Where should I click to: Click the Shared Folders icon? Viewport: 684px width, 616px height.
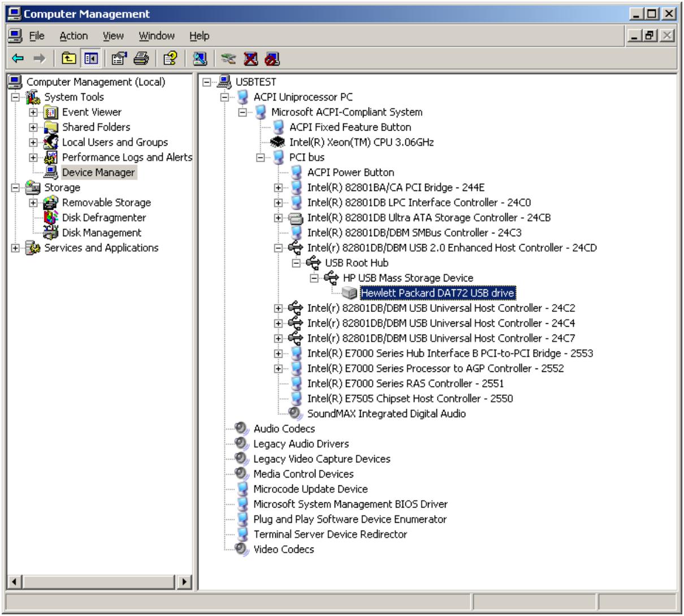pos(51,127)
